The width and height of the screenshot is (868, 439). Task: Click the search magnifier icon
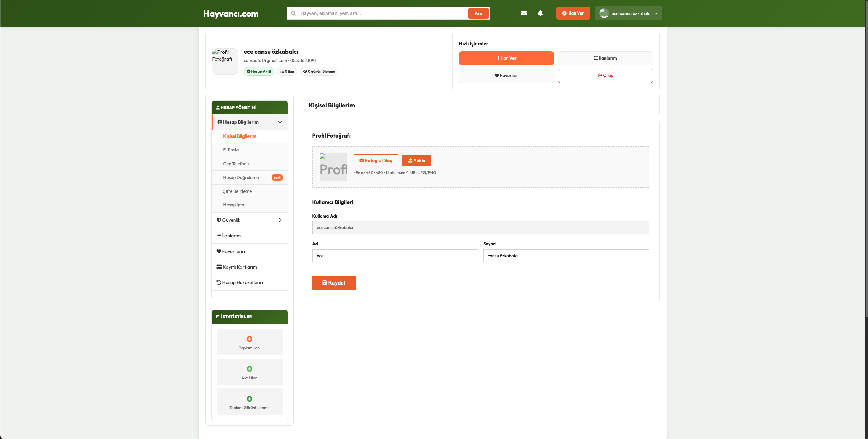294,13
